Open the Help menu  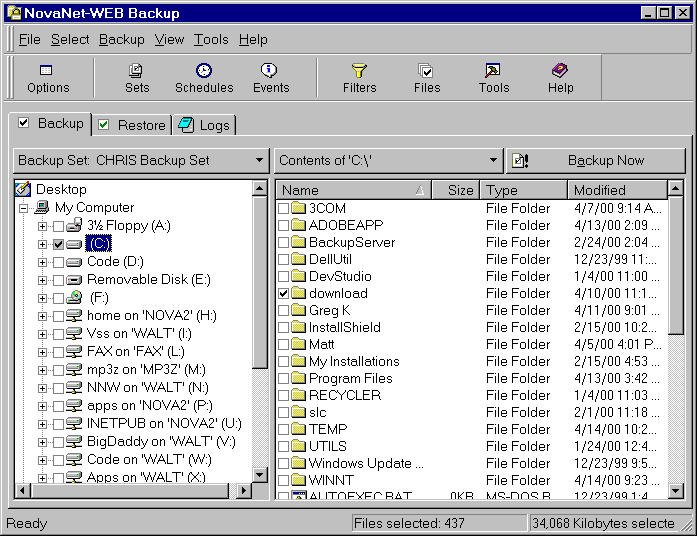[253, 40]
